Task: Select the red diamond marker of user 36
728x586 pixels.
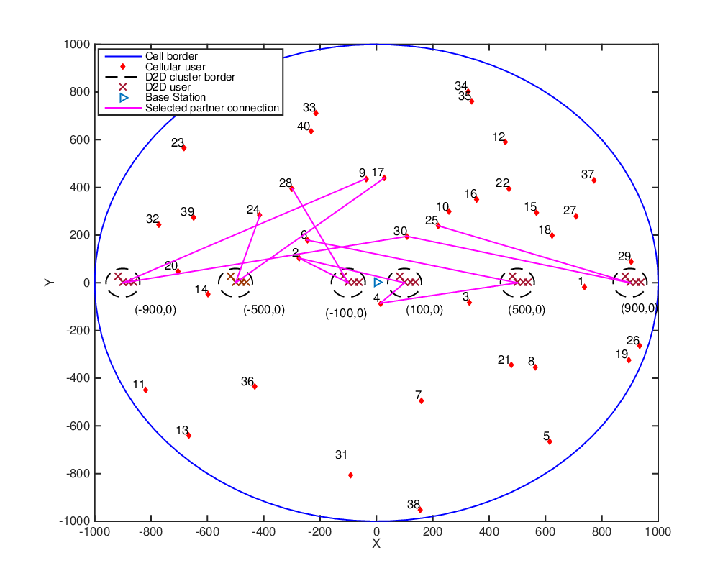Action: click(255, 387)
